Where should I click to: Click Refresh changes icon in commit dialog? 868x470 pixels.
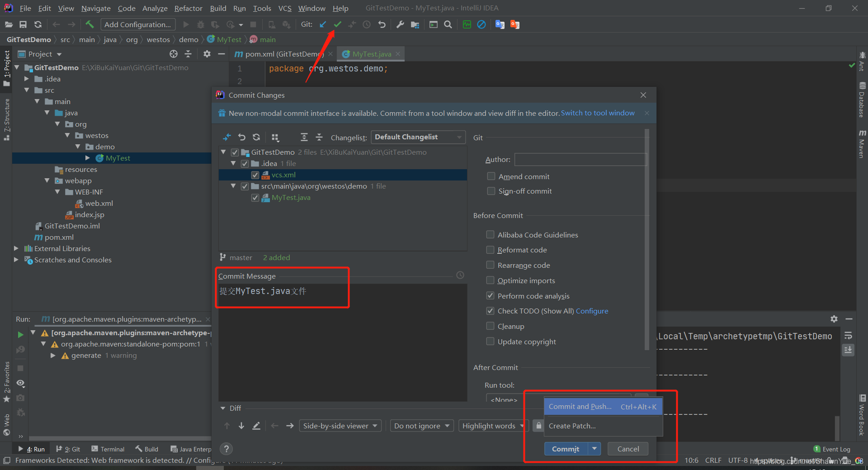[256, 137]
